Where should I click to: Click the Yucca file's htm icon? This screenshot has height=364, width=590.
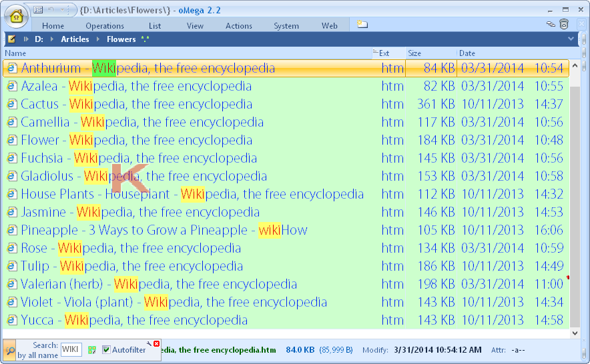[x=12, y=320]
